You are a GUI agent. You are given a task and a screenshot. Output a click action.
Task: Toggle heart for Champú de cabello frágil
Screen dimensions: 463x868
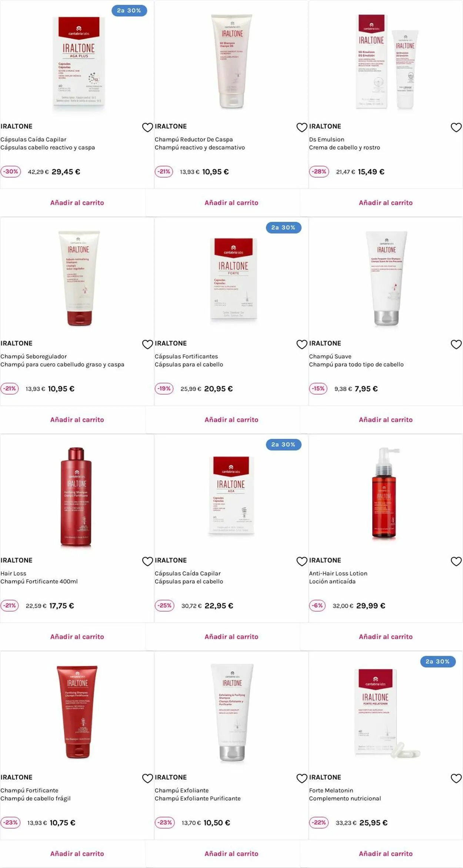(147, 778)
